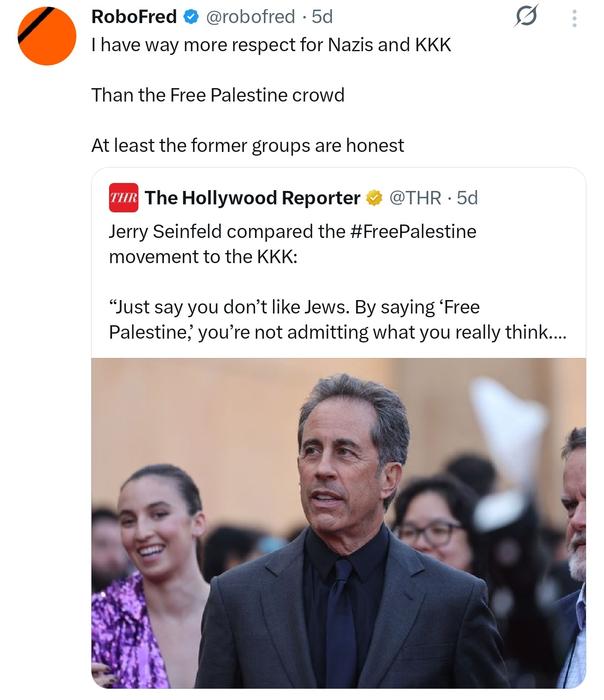
Task: Tap The Hollywood Reporter's gold verified badge
Action: click(374, 198)
